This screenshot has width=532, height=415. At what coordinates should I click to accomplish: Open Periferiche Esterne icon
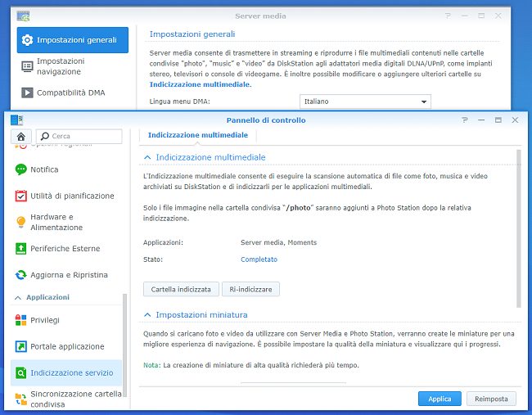pos(21,249)
